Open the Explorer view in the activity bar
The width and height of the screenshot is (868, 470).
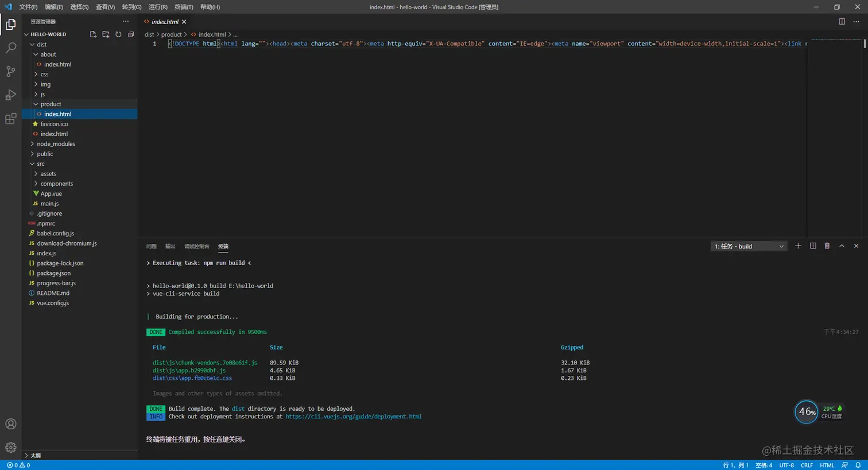click(x=10, y=24)
